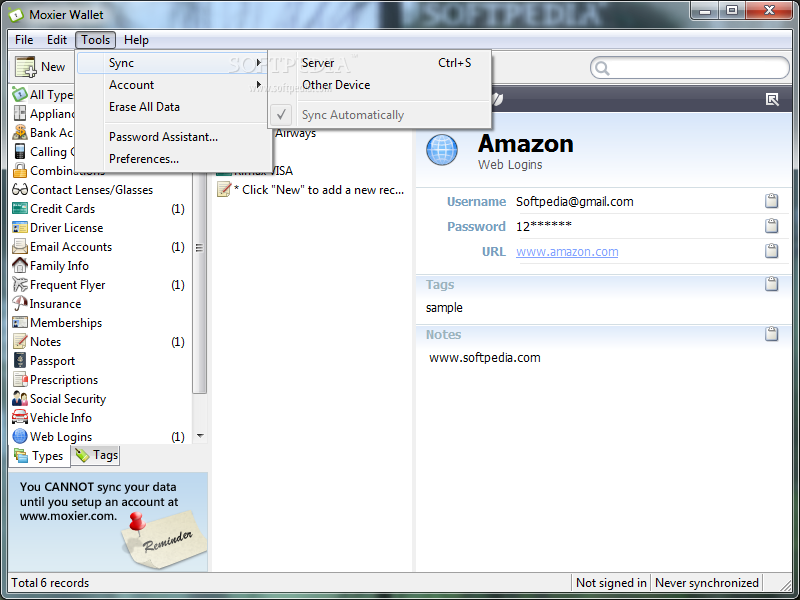The width and height of the screenshot is (800, 600).
Task: Select the Family Info house icon
Action: click(20, 265)
